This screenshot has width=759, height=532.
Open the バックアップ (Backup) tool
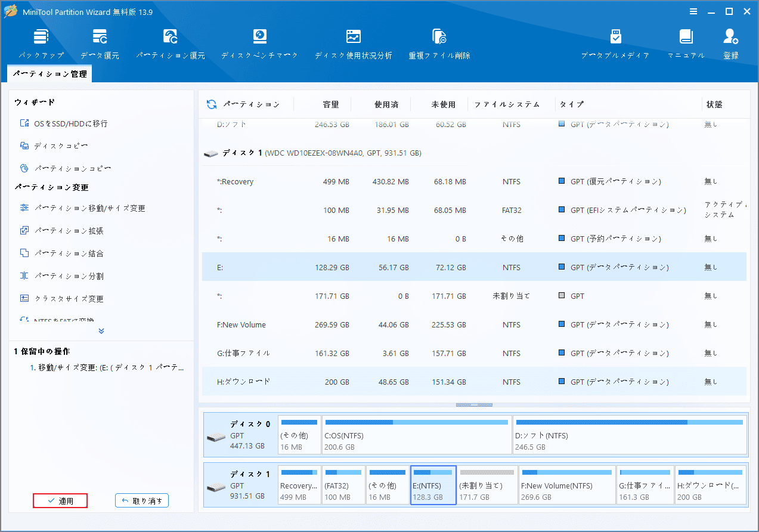coord(41,44)
